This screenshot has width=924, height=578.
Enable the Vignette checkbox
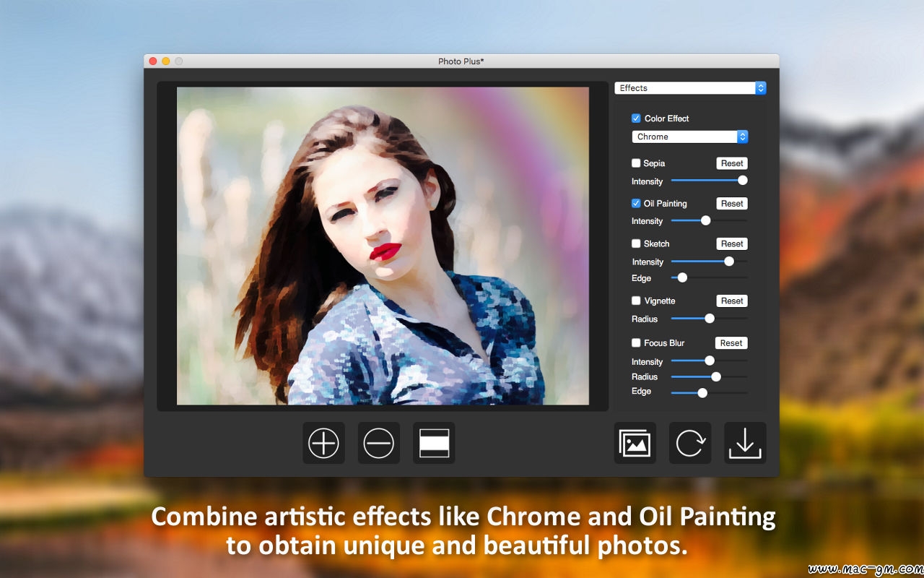[636, 301]
